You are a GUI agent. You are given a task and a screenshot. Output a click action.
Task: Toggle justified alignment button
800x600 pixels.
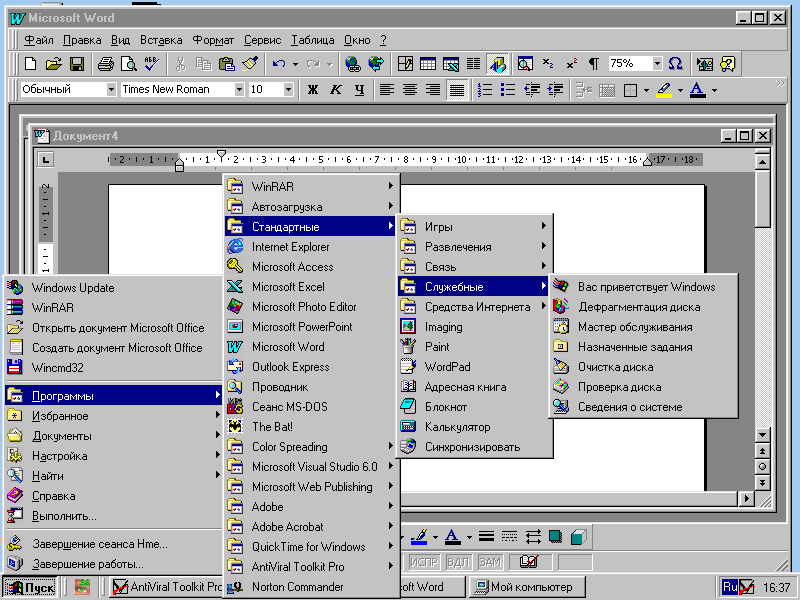tap(457, 90)
